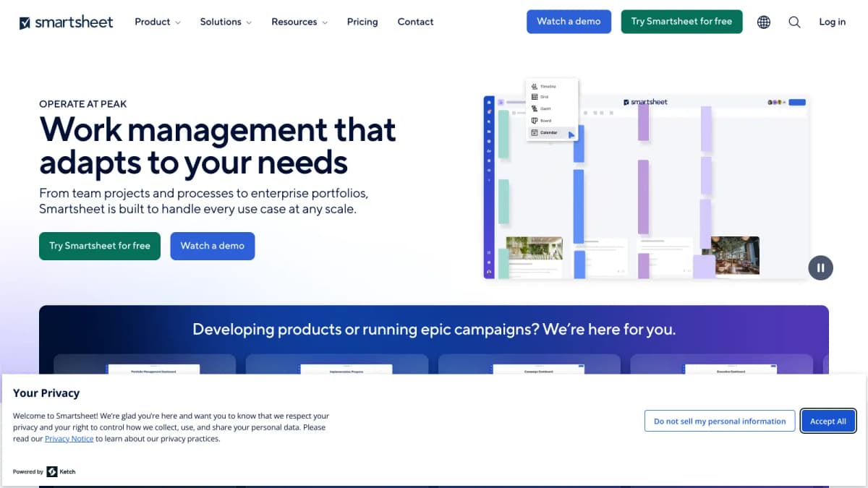Click Log in at top right

pos(832,22)
